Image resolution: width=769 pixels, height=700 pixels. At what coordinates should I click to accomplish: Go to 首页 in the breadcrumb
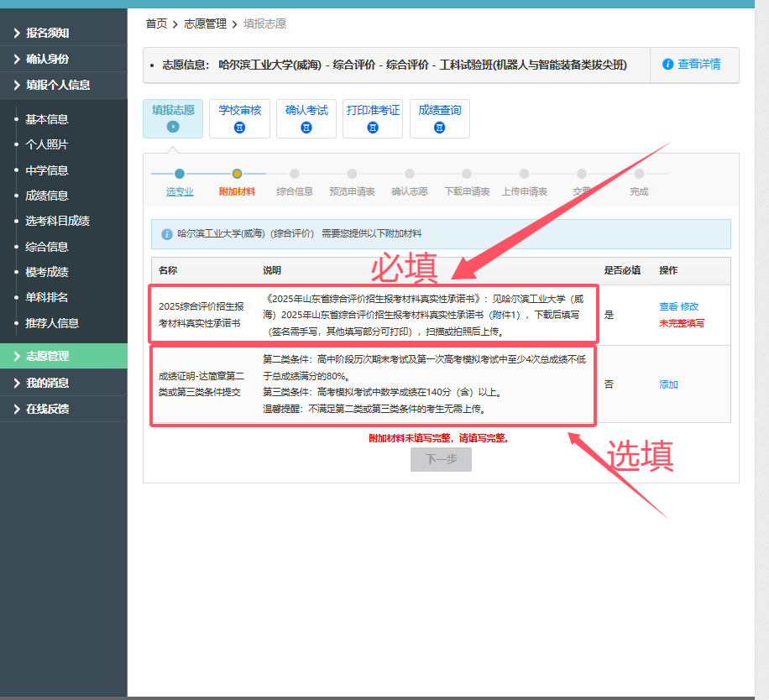click(156, 24)
